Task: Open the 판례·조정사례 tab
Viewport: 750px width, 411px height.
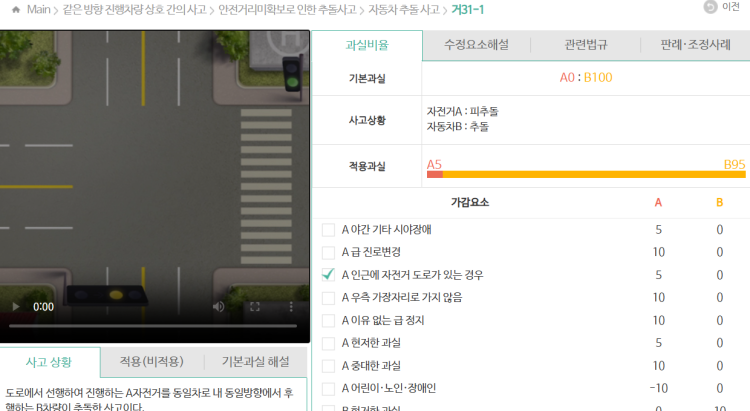Action: pos(695,45)
